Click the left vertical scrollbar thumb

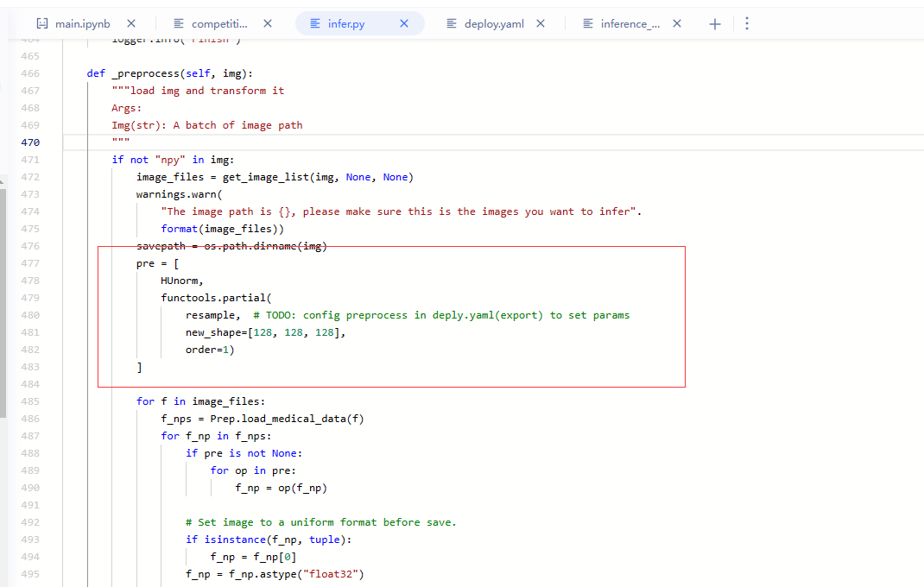tap(3, 303)
